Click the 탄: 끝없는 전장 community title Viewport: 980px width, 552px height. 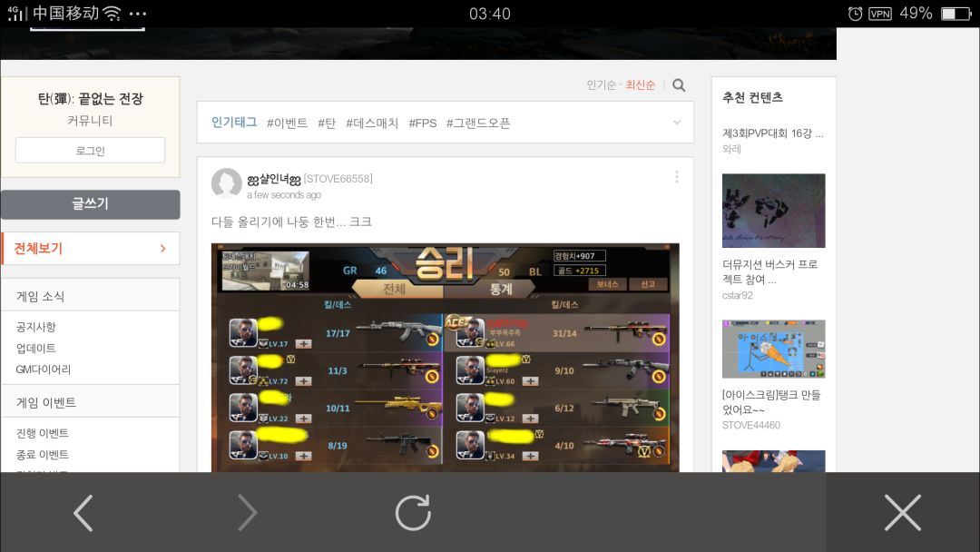91,99
